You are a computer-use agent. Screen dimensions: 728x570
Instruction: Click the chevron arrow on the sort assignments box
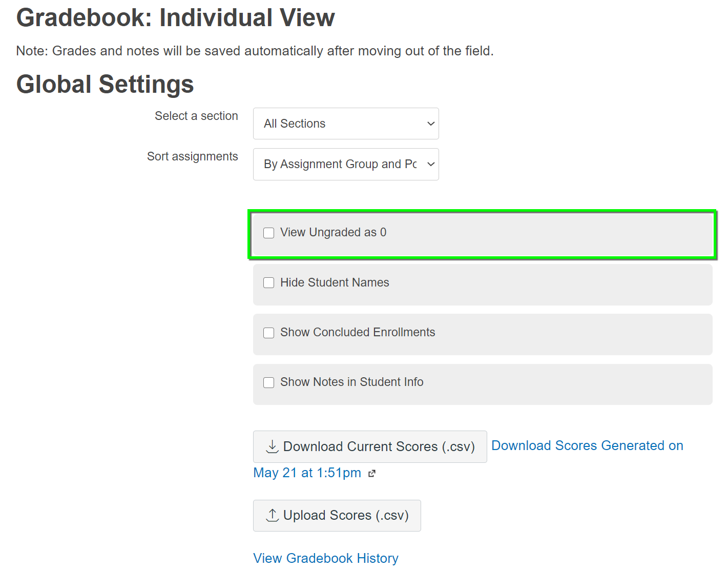tap(431, 164)
